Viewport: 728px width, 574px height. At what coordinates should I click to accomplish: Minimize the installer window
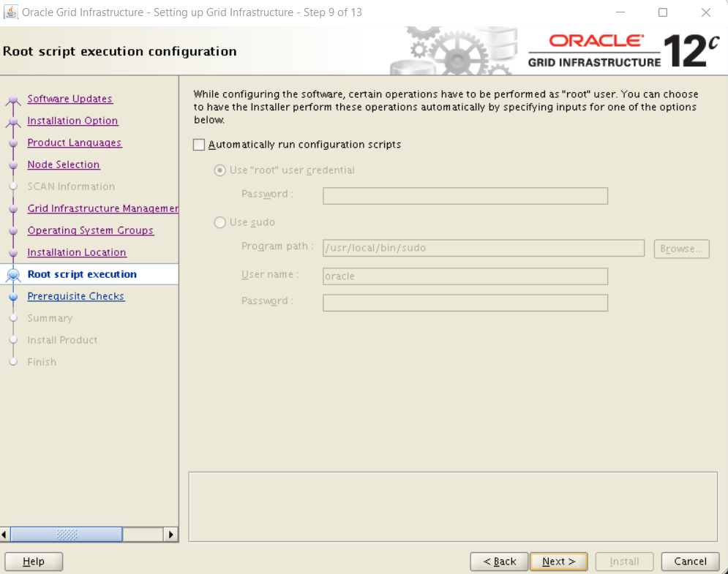620,12
